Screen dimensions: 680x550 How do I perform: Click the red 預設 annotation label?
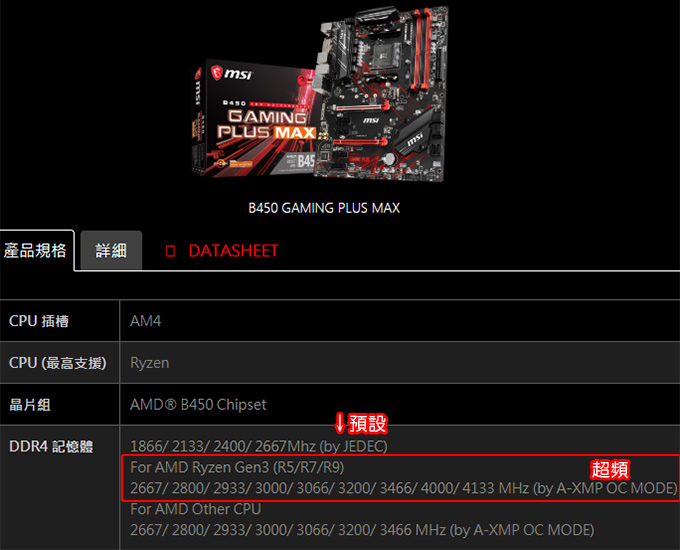tap(368, 423)
